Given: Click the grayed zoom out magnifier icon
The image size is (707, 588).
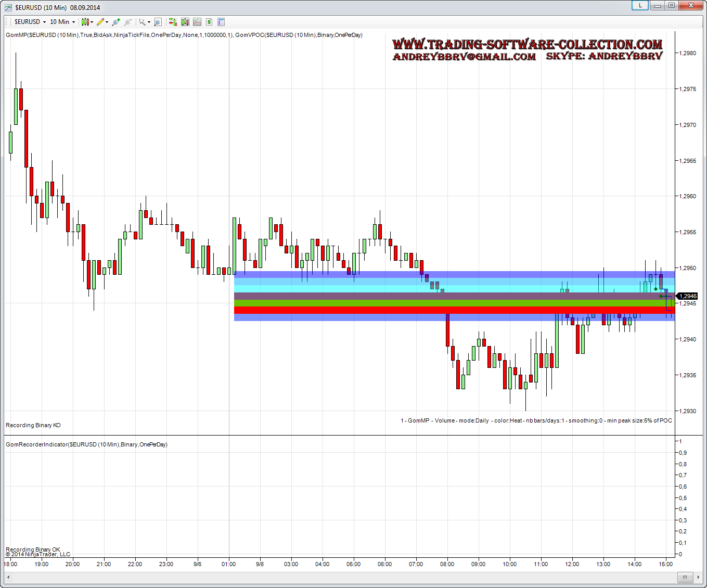Looking at the screenshot, I should [x=128, y=22].
